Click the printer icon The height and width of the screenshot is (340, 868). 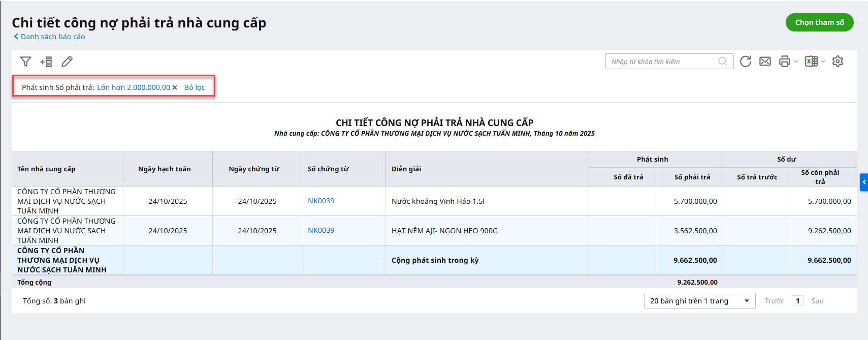coord(785,61)
